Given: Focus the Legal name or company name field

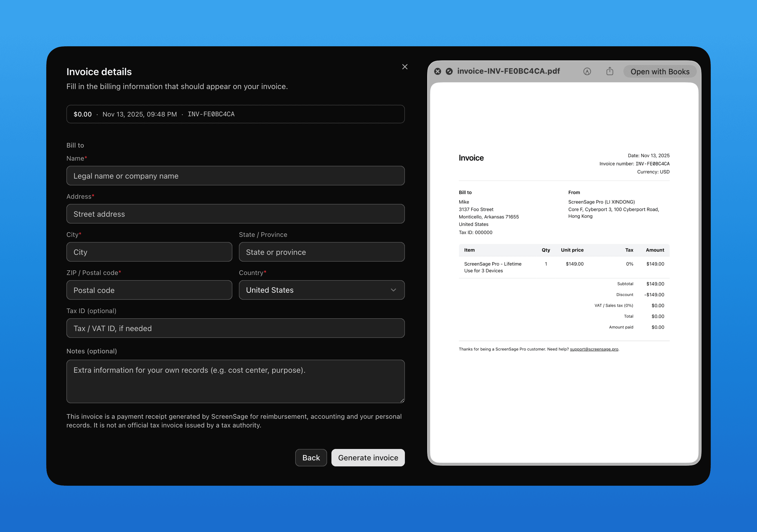Looking at the screenshot, I should (235, 176).
